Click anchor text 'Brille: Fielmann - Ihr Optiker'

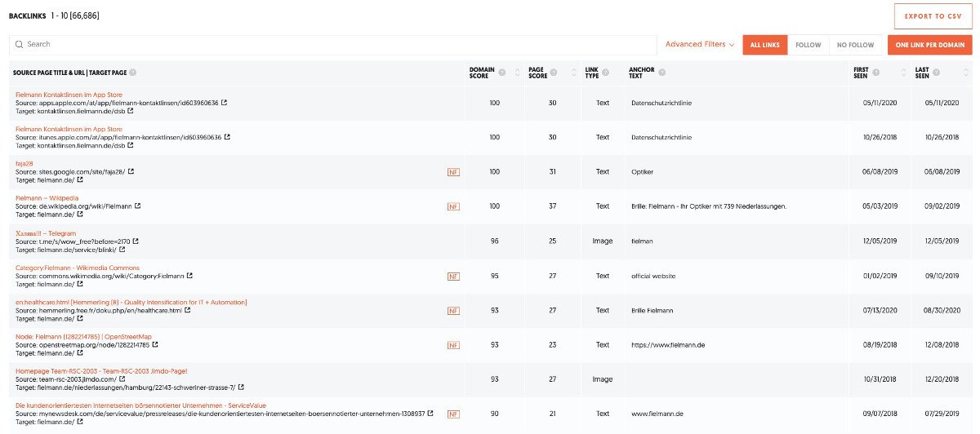click(709, 206)
